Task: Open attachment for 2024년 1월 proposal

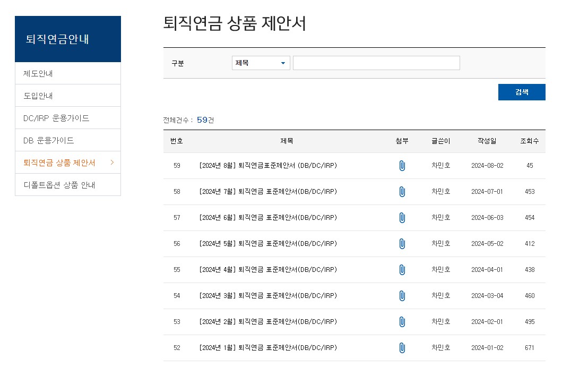Action: [402, 348]
